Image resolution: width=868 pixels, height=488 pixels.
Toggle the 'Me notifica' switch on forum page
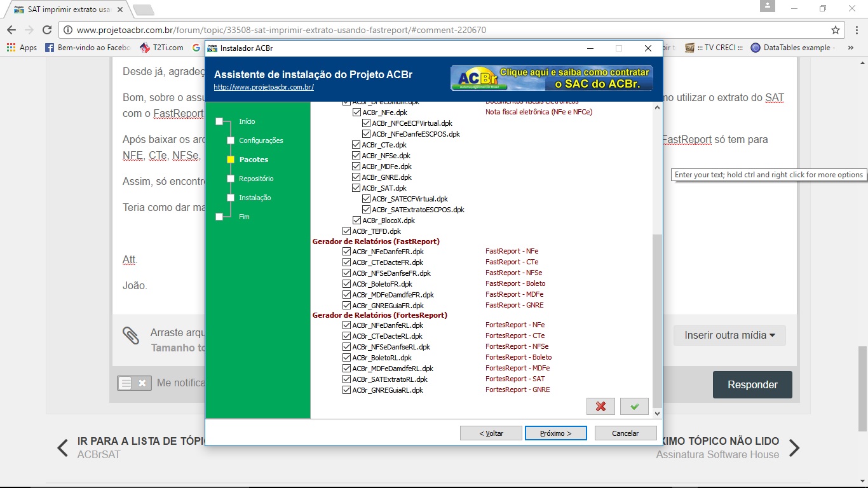tap(134, 383)
